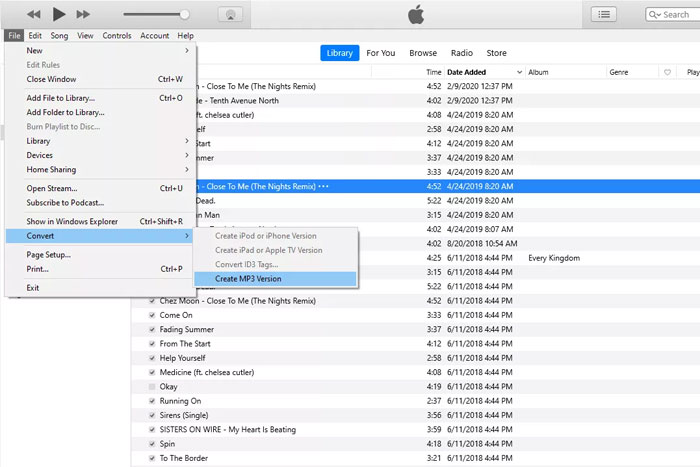Adjust the volume slider knob
Image resolution: width=700 pixels, height=467 pixels.
[185, 15]
